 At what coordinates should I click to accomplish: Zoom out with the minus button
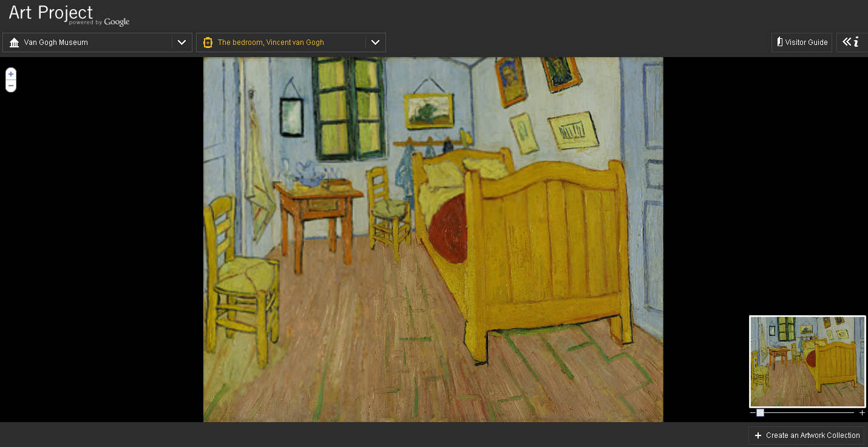(x=11, y=86)
